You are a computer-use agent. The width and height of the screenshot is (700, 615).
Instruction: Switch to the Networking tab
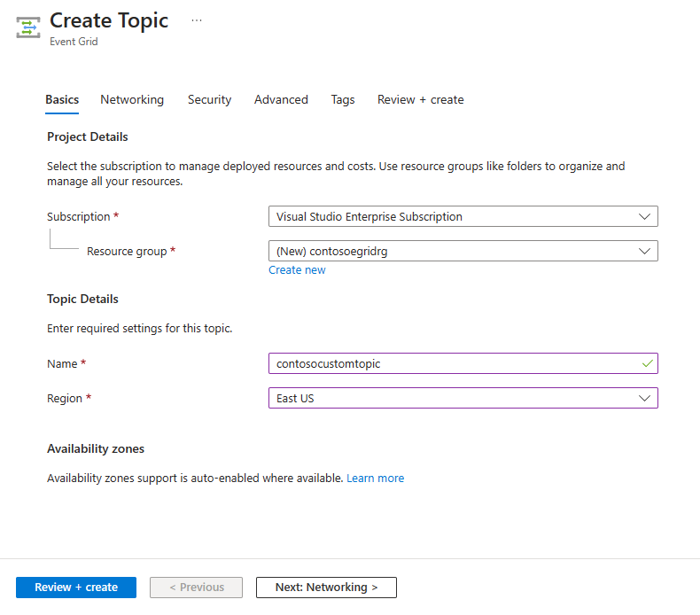[x=132, y=99]
